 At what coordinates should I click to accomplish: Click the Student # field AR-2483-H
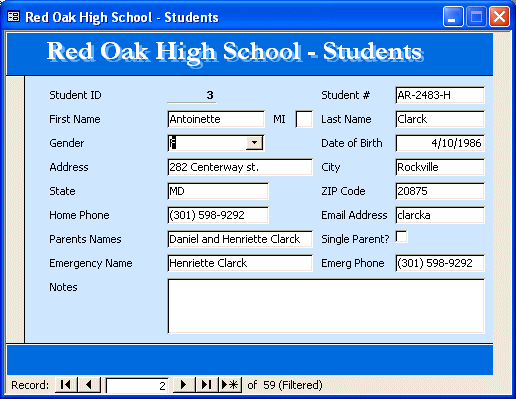pos(440,95)
